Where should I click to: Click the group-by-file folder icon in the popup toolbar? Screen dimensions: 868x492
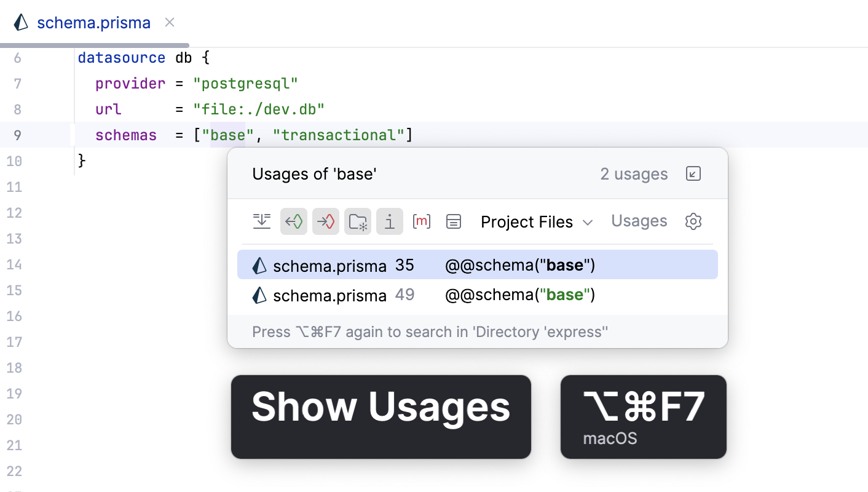tap(358, 221)
